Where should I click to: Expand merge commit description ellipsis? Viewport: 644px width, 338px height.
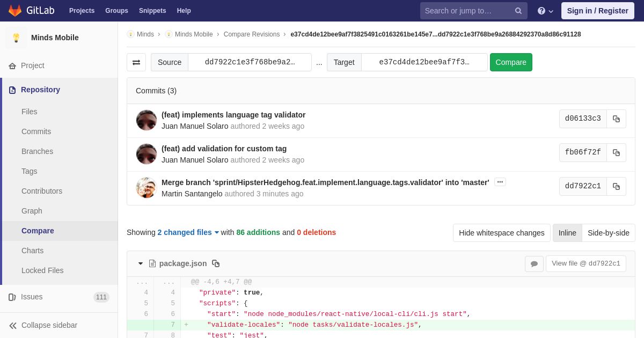point(500,182)
